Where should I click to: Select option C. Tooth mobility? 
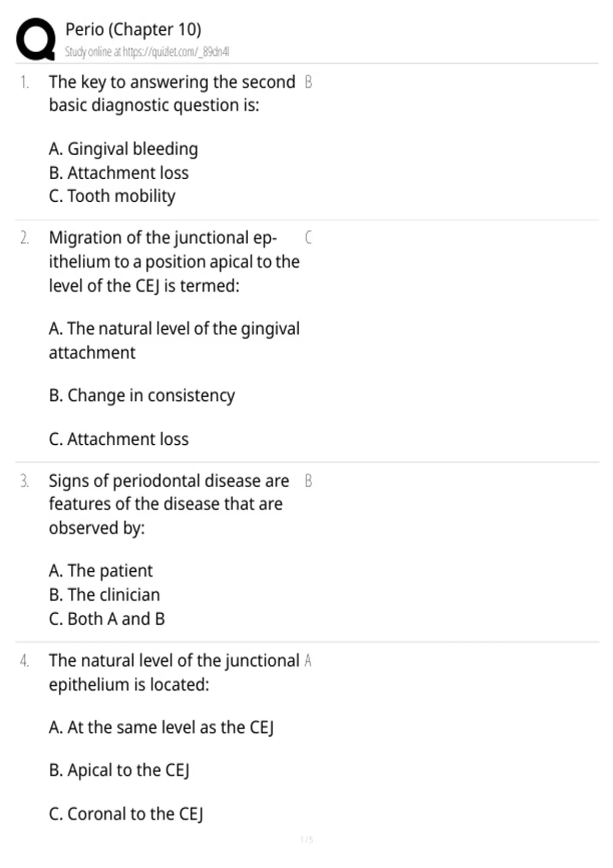tap(112, 196)
